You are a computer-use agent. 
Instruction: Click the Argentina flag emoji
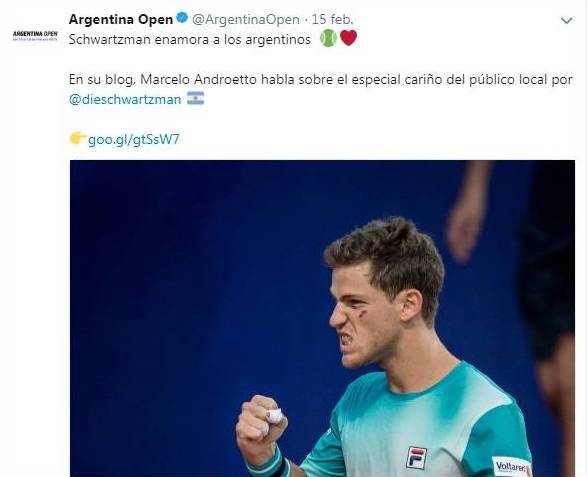(x=195, y=98)
